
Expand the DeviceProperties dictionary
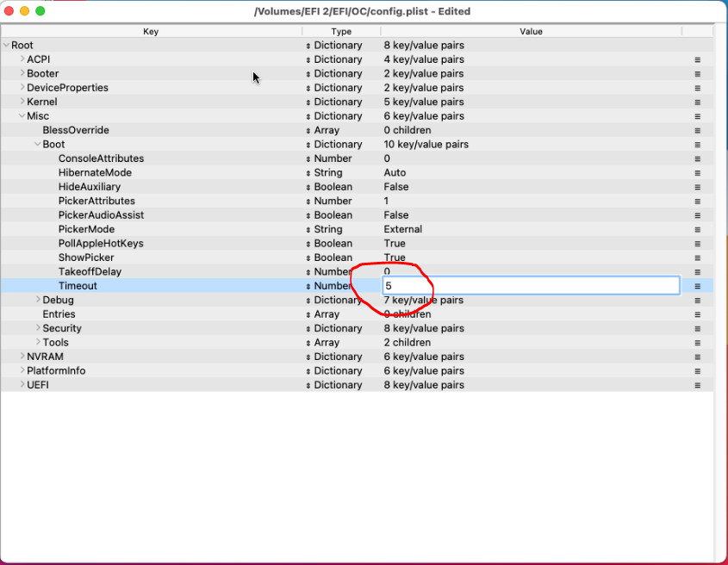coord(22,87)
